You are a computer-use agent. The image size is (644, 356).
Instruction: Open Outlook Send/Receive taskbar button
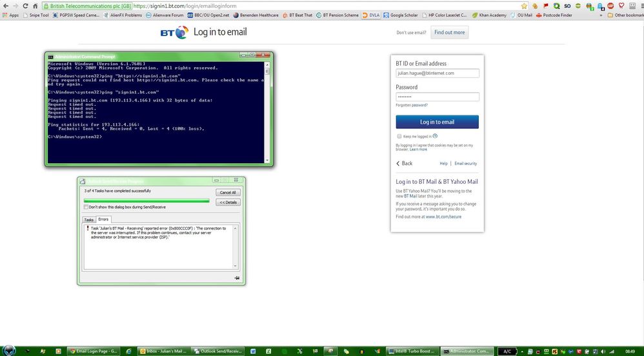[x=217, y=351]
